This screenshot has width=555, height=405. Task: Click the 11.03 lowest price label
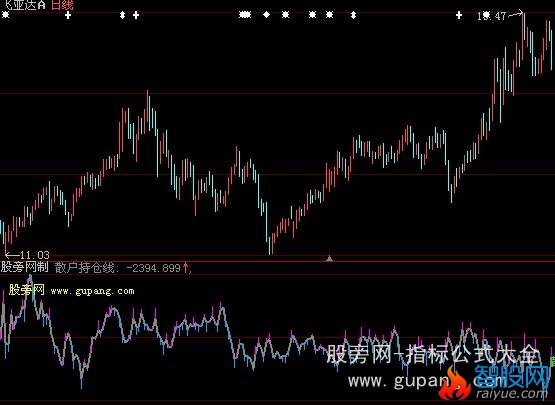[x=35, y=255]
